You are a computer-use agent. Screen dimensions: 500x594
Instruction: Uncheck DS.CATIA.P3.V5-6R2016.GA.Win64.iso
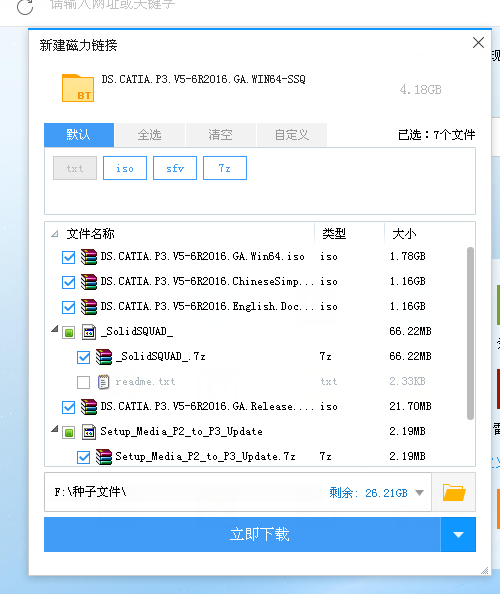pyautogui.click(x=69, y=257)
